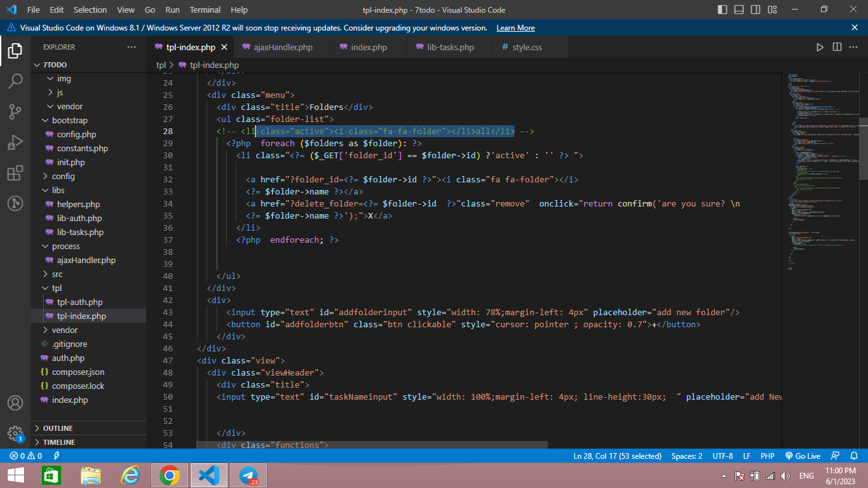Open the Selection menu
This screenshot has width=868, height=488.
90,10
